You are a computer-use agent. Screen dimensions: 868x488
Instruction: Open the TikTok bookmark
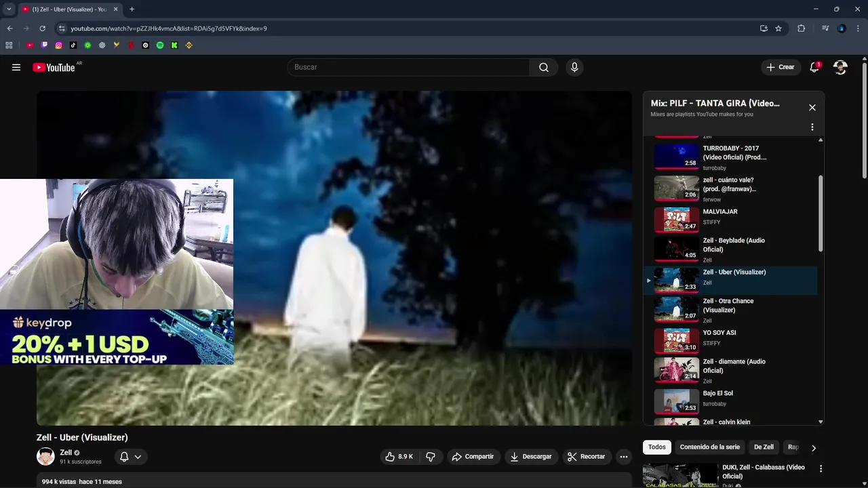[73, 45]
